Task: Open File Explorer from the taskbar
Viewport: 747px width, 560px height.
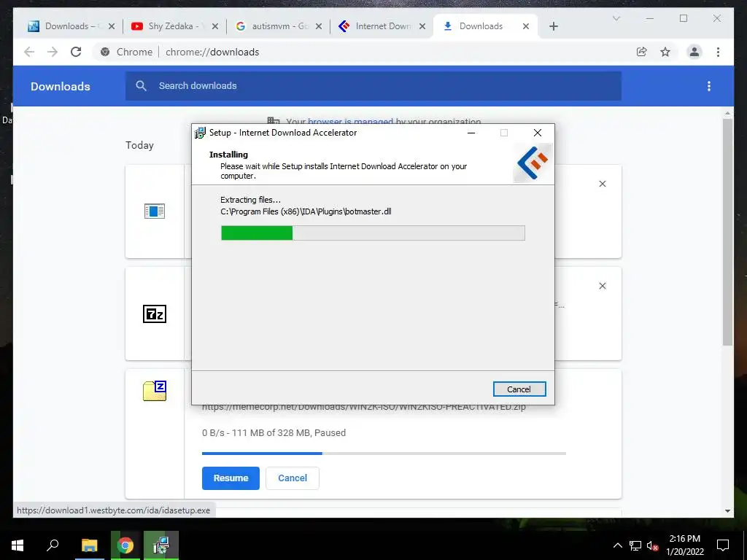Action: click(89, 545)
